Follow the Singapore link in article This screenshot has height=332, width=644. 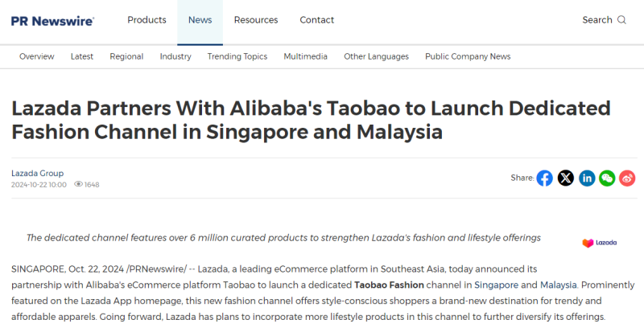click(x=496, y=285)
